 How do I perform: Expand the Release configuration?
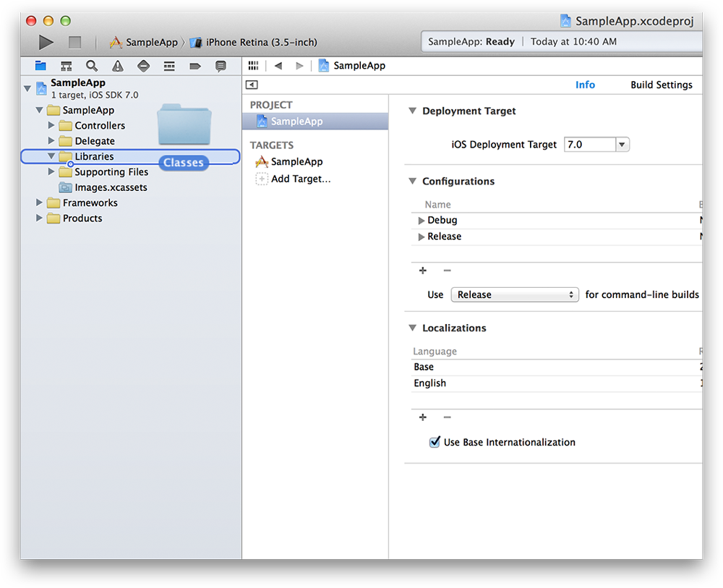click(x=421, y=237)
